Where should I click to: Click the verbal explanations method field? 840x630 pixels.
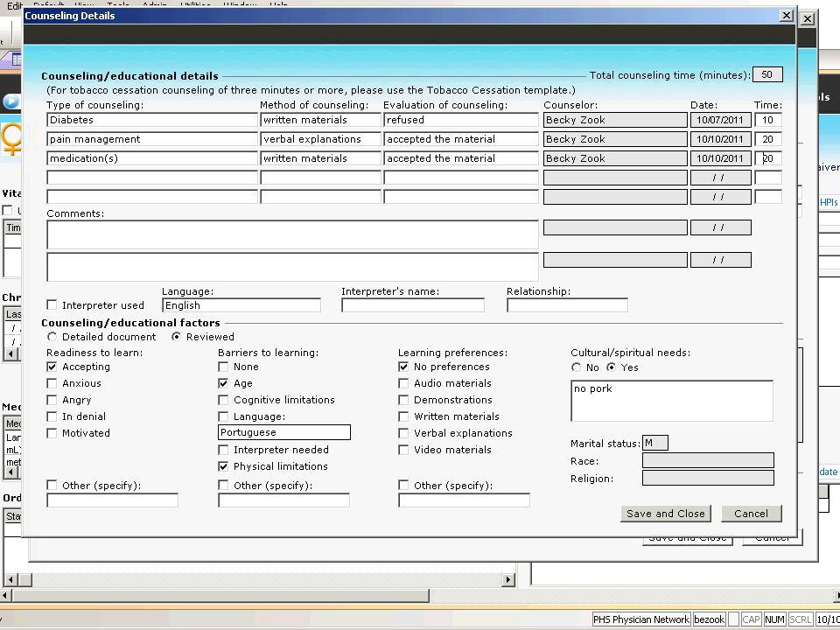[320, 139]
